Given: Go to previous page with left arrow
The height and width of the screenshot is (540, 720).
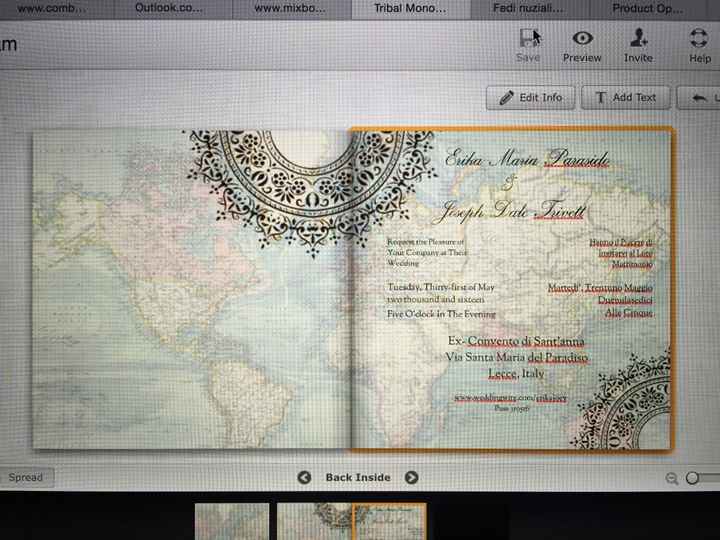Looking at the screenshot, I should (304, 478).
